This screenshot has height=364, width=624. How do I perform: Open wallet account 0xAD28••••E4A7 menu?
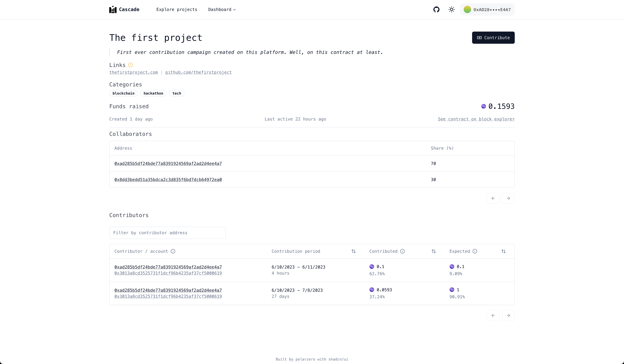[487, 9]
